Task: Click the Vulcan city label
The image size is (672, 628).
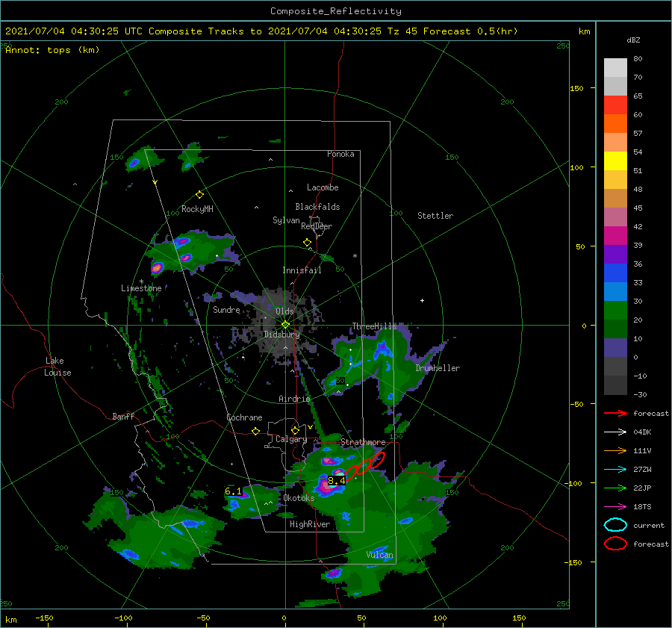Action: pos(380,555)
